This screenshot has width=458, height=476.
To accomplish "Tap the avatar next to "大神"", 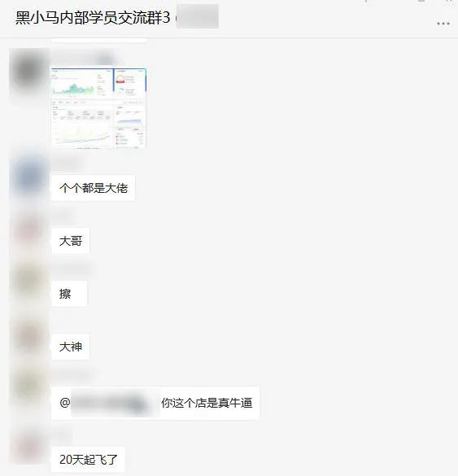I will click(x=28, y=335).
